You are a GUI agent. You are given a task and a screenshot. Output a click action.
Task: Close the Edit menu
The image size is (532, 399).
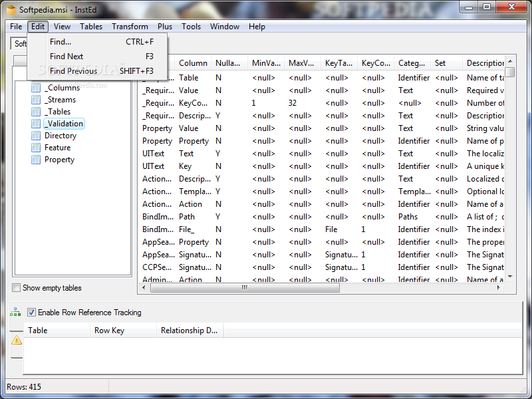coord(38,27)
